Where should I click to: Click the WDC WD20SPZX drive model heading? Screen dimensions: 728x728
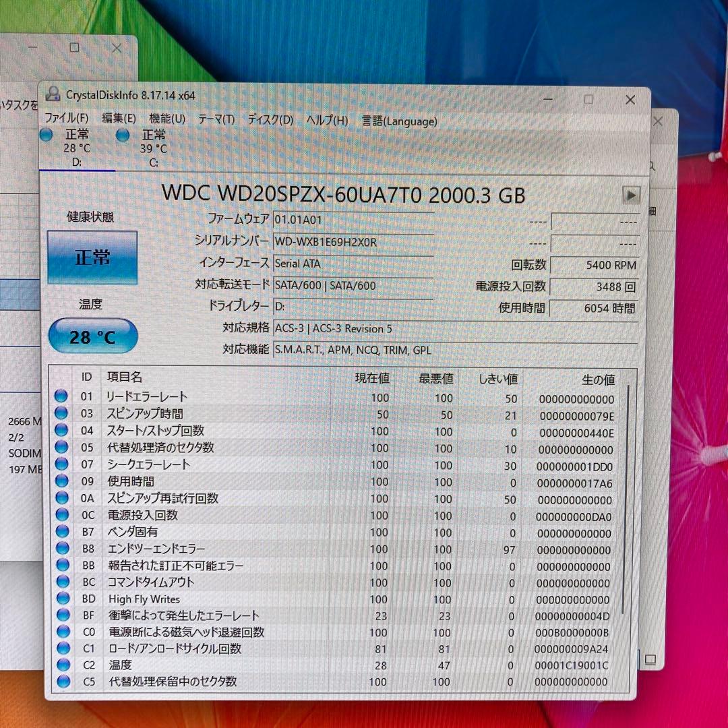[346, 195]
